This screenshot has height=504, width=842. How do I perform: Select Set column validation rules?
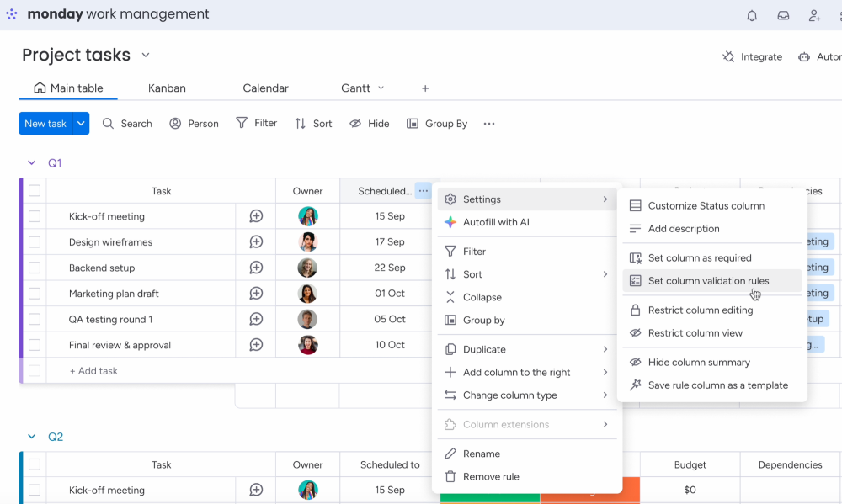(x=708, y=281)
